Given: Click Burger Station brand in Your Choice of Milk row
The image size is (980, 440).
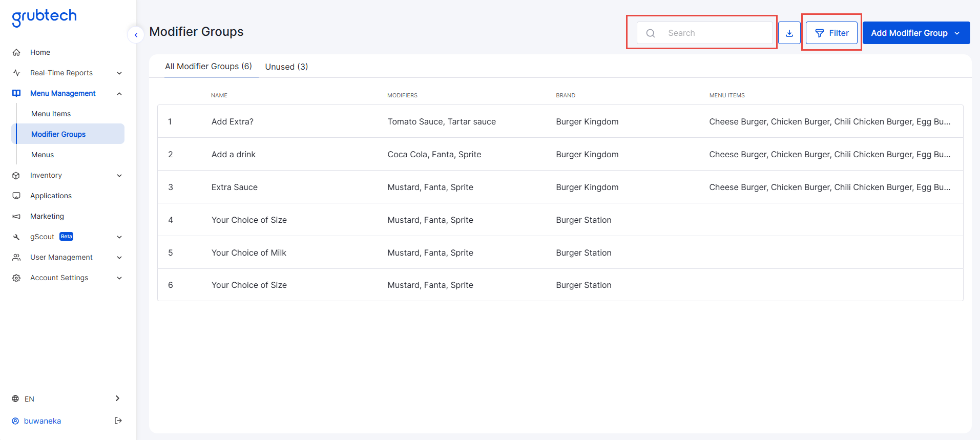Looking at the screenshot, I should click(583, 253).
